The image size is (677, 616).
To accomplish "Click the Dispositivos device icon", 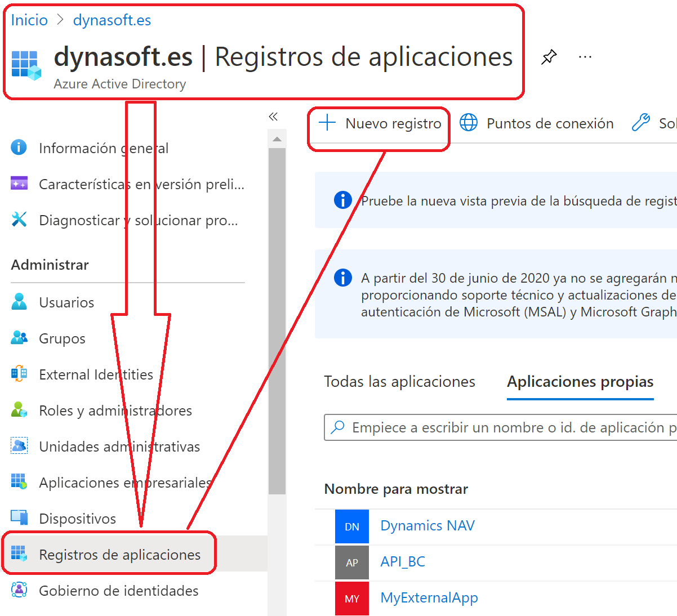I will click(19, 518).
